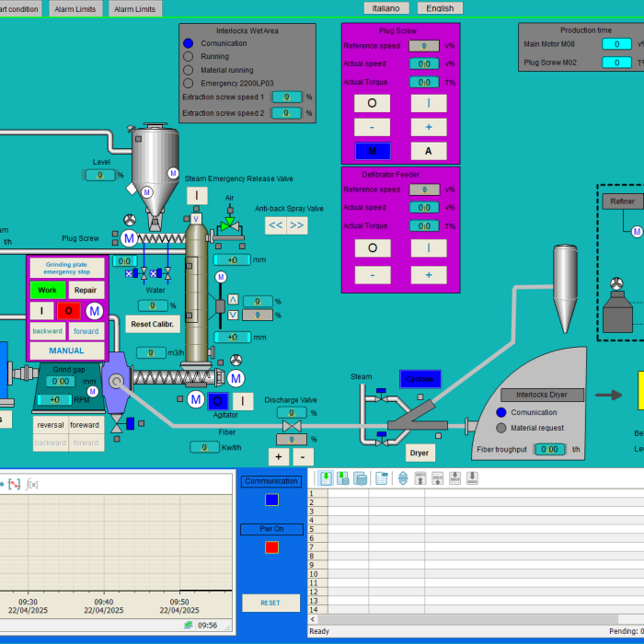The width and height of the screenshot is (644, 644).
Task: Increase Plug Screw reference speed with plus
Action: tap(428, 127)
